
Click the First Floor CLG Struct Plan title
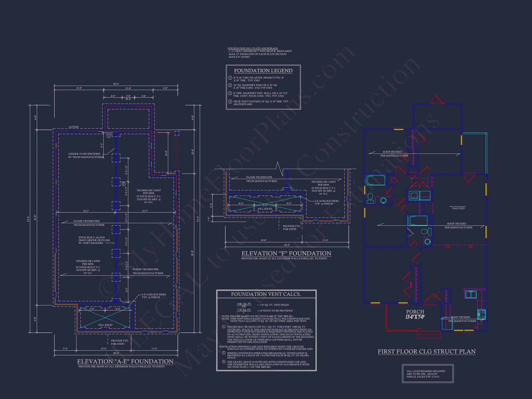pyautogui.click(x=426, y=352)
